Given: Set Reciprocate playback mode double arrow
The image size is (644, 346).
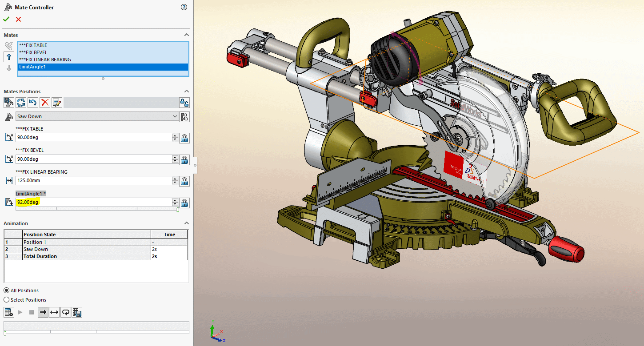Looking at the screenshot, I should (54, 312).
